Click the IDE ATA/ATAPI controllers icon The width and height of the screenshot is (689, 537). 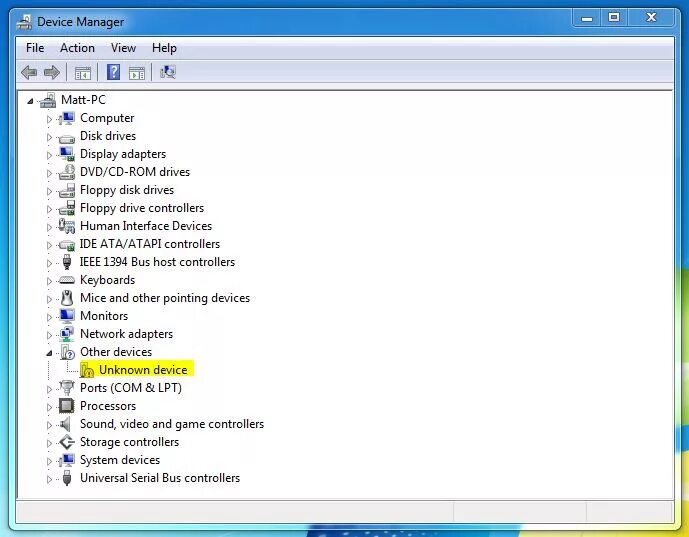coord(67,244)
